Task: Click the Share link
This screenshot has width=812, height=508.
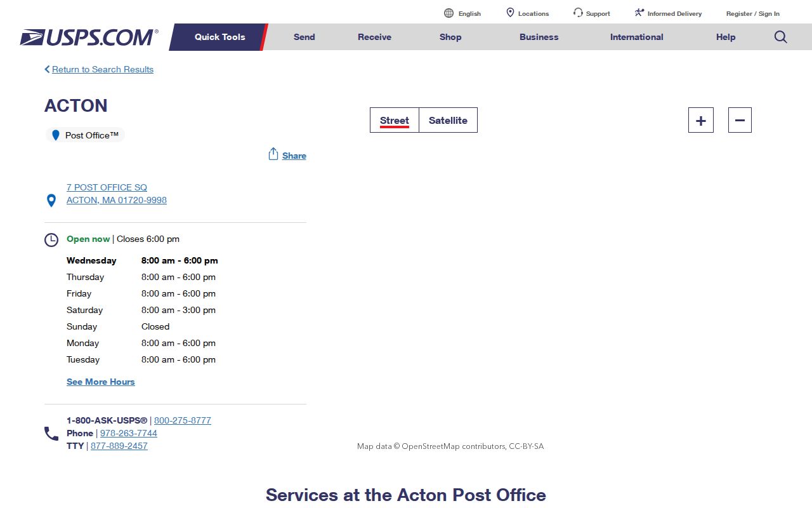Action: [294, 156]
